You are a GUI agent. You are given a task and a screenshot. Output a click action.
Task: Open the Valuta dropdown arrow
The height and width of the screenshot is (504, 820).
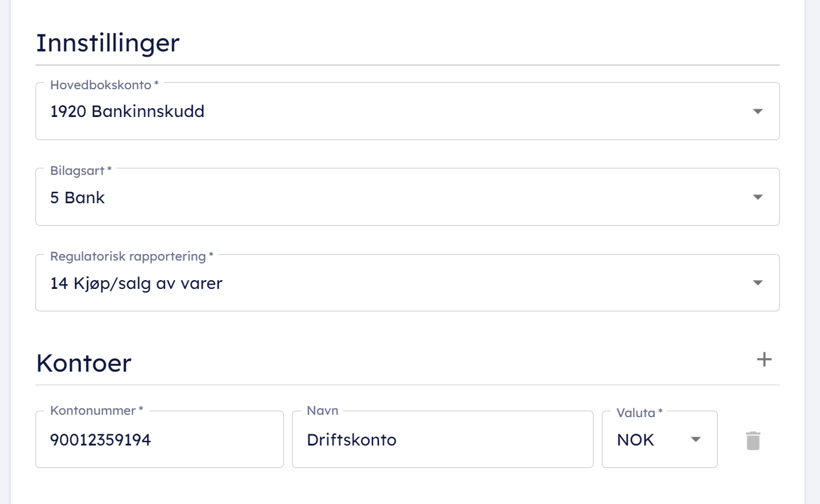point(696,440)
